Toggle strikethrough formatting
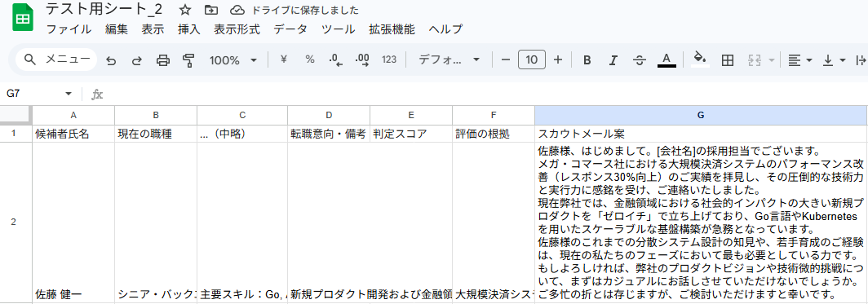868x304 pixels. (640, 60)
